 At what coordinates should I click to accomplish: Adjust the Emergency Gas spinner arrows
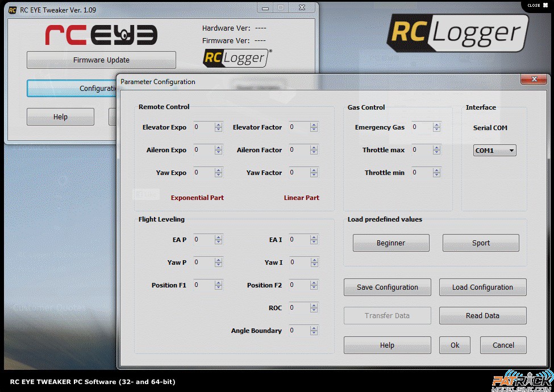437,127
